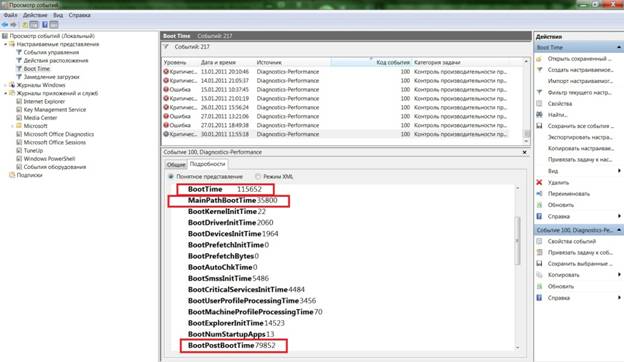Viewport: 624px width, 362px height.
Task: Click the icon beside Свойства событий
Action: [x=539, y=241]
